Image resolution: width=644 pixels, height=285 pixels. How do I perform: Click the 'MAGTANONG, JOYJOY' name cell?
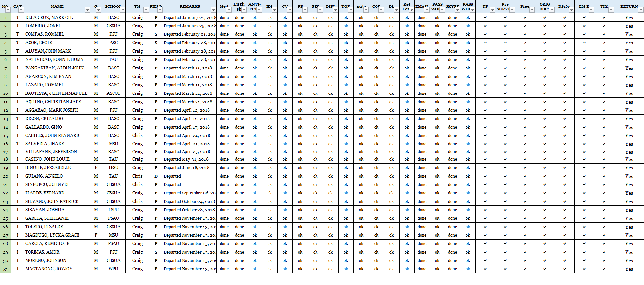tap(57, 269)
